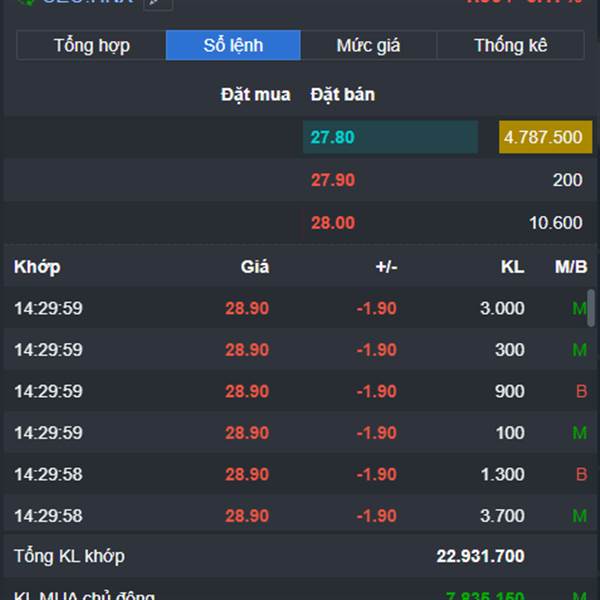Select the 27.90 sell price level
The height and width of the screenshot is (600, 600).
coord(333,180)
